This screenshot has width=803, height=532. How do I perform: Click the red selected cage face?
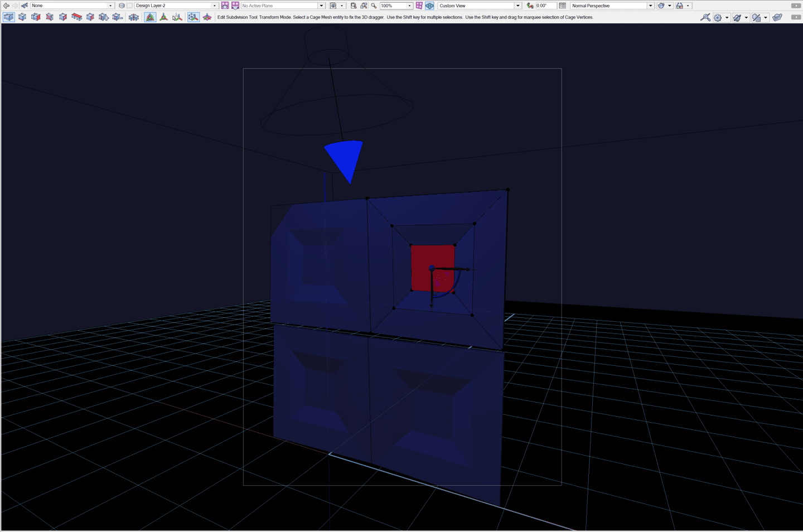click(433, 268)
